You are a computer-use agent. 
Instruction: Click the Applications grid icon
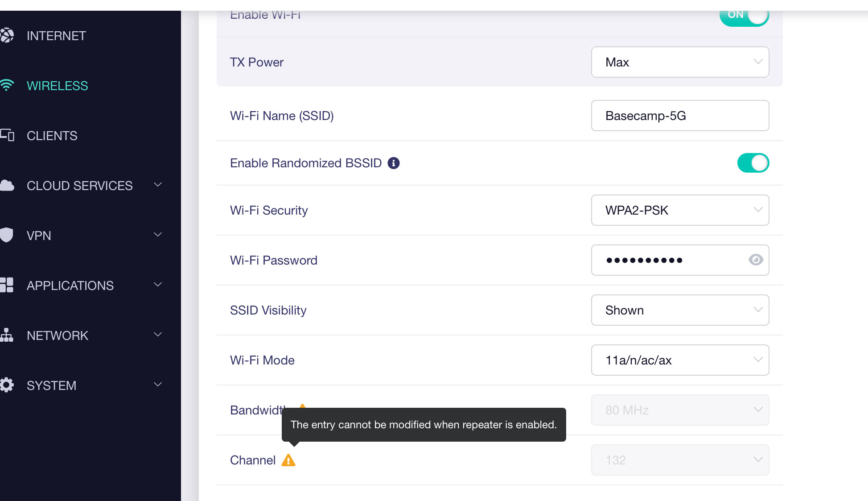[7, 285]
